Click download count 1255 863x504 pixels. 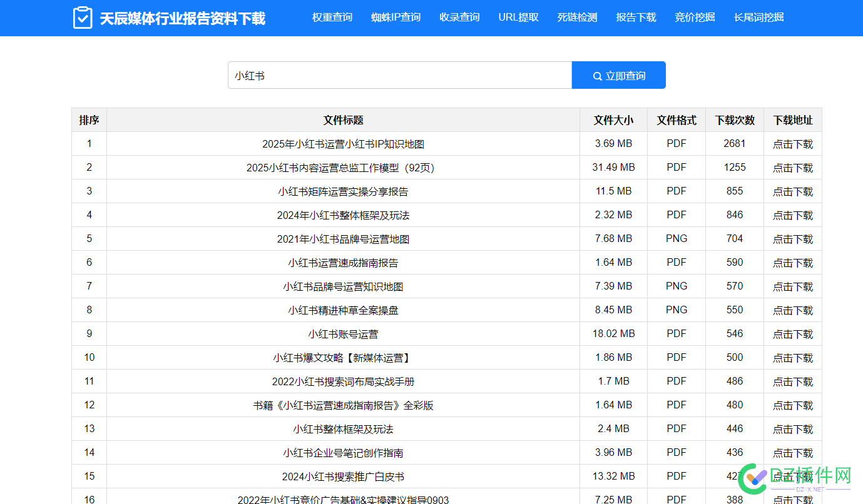(735, 168)
